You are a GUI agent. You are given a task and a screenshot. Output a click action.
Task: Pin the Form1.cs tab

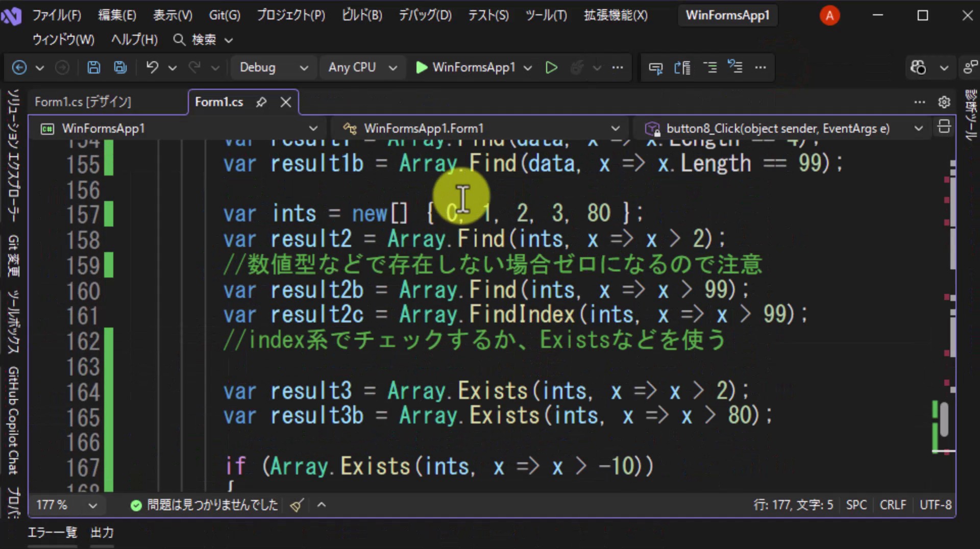pos(261,102)
